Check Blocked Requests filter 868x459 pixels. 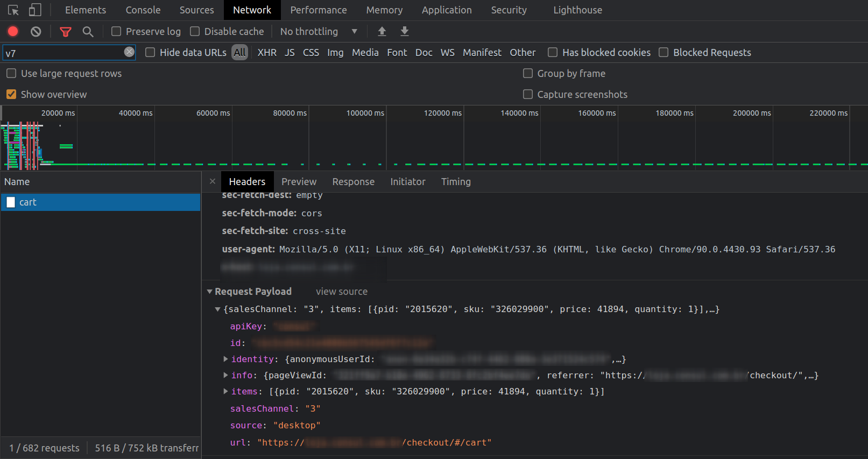[664, 52]
